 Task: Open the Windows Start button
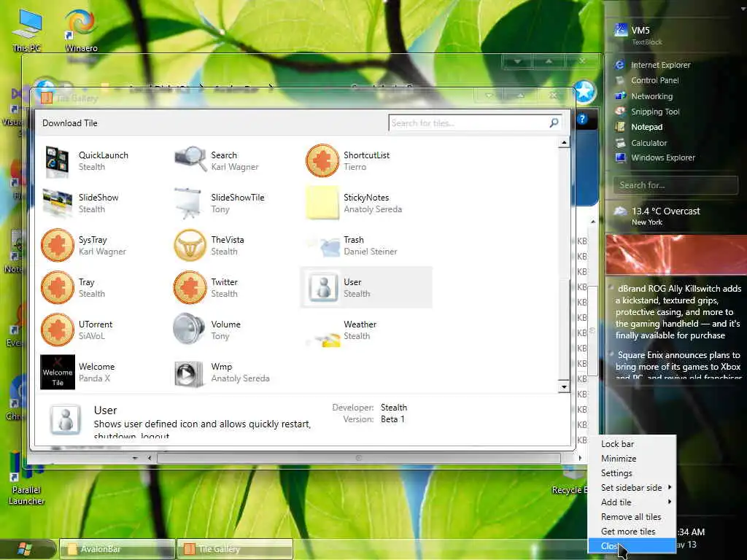(25, 549)
